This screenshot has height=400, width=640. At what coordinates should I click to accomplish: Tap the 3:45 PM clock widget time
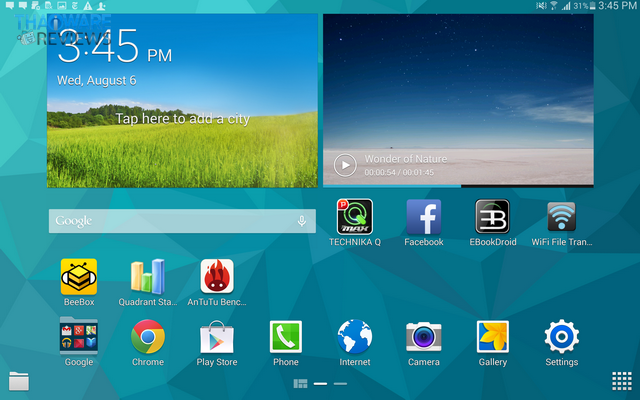click(x=115, y=46)
